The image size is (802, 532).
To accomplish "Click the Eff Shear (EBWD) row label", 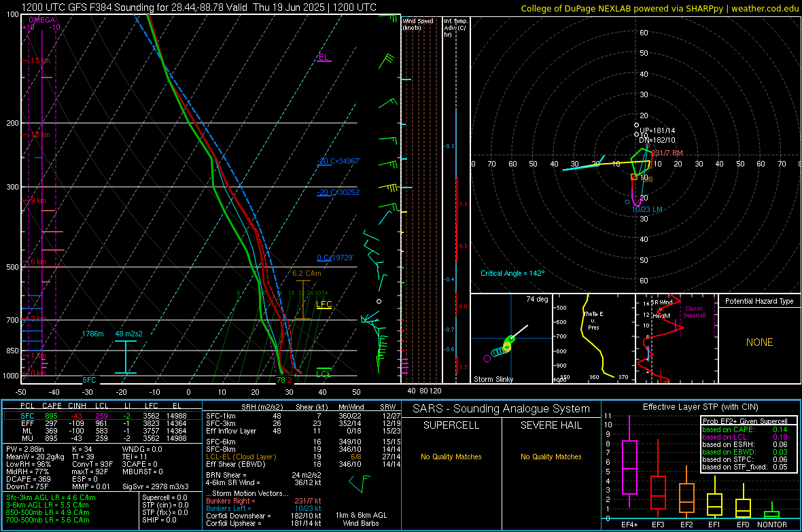I will coord(236,465).
